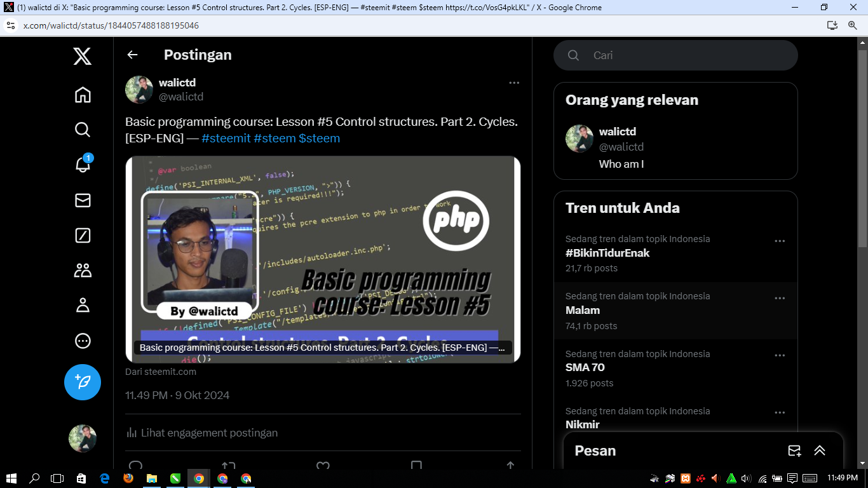View site information icon in address bar
Image resolution: width=868 pixels, height=488 pixels.
10,25
